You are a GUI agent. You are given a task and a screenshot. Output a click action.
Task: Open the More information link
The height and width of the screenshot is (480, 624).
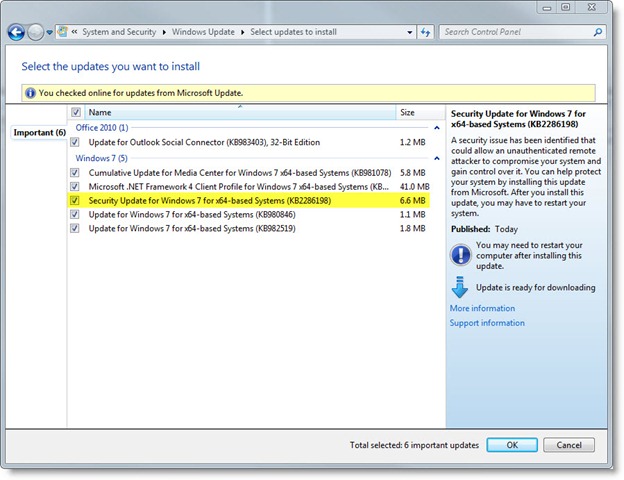482,308
